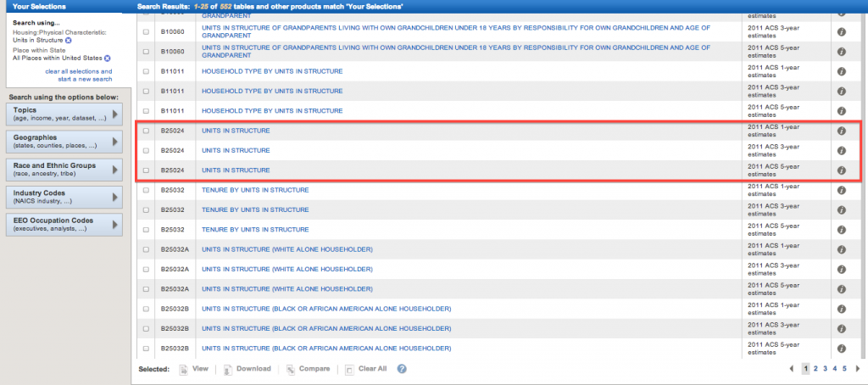
Task: Show info for first B25032 Tenure row
Action: [841, 190]
